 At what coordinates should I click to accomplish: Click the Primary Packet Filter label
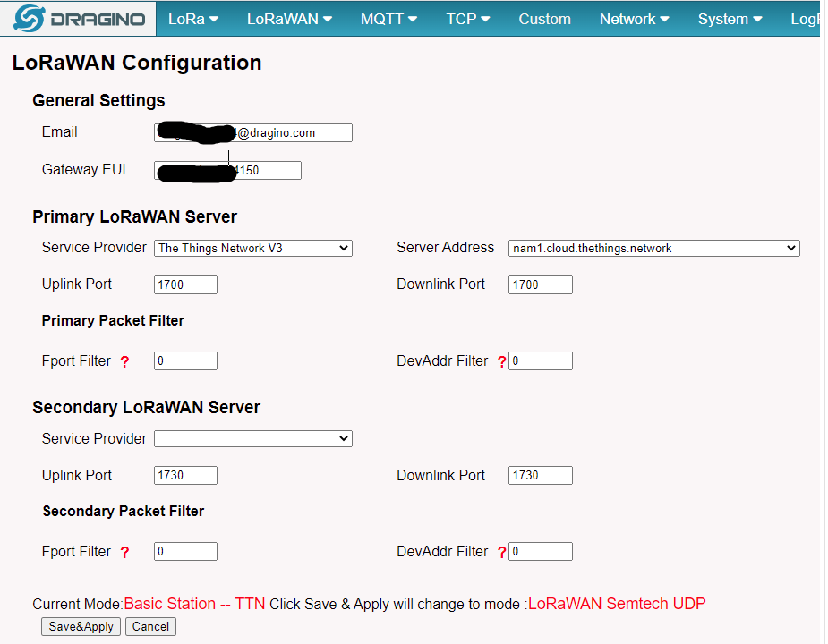(113, 320)
